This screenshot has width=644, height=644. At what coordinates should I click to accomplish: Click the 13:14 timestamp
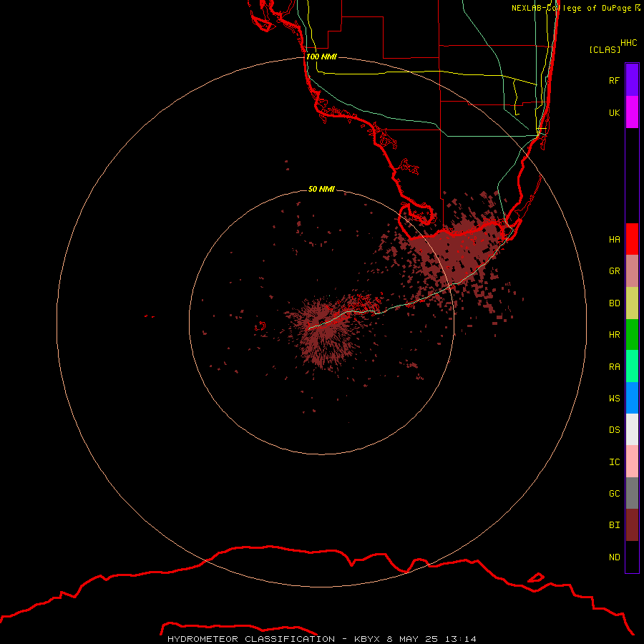coord(460,639)
